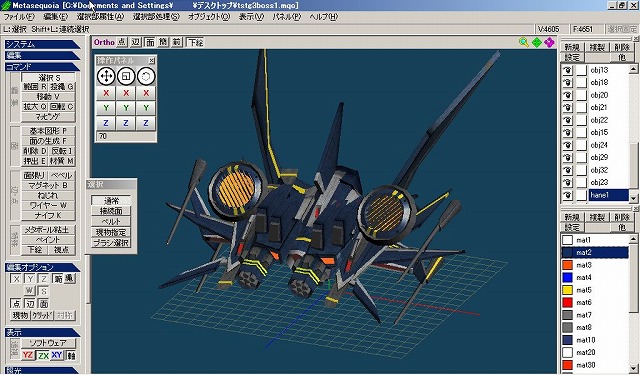
Task: Switch to ZX plane view
Action: pos(43,355)
